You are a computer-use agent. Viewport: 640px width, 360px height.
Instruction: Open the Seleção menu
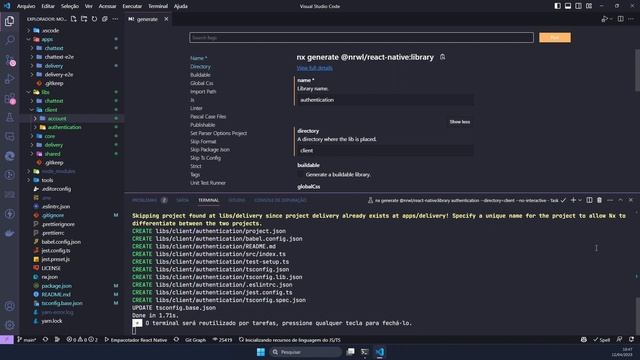click(x=70, y=6)
